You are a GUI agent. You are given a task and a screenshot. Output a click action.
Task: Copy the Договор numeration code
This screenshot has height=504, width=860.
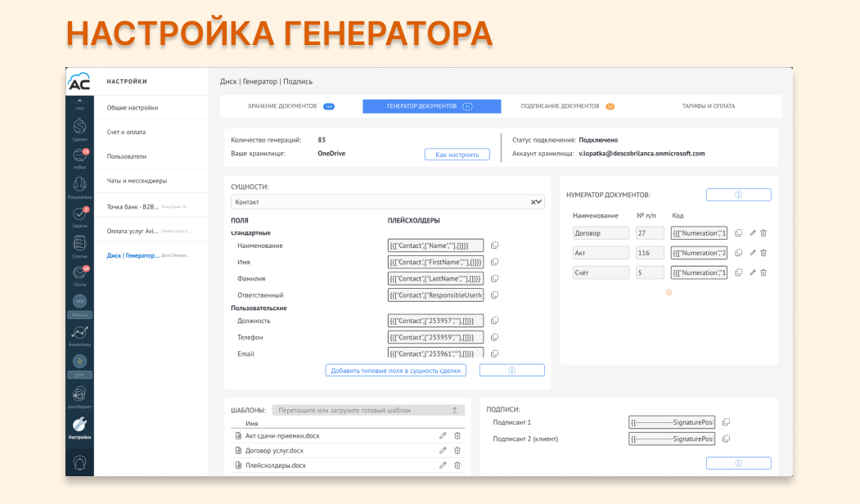pos(738,233)
